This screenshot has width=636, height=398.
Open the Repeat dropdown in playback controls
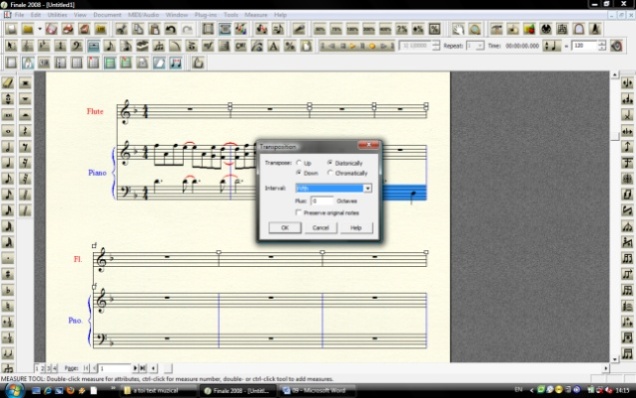[480, 46]
